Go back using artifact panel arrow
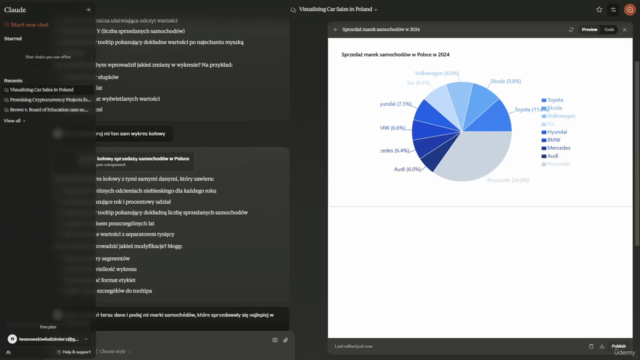The height and width of the screenshot is (360, 640). pos(336,29)
